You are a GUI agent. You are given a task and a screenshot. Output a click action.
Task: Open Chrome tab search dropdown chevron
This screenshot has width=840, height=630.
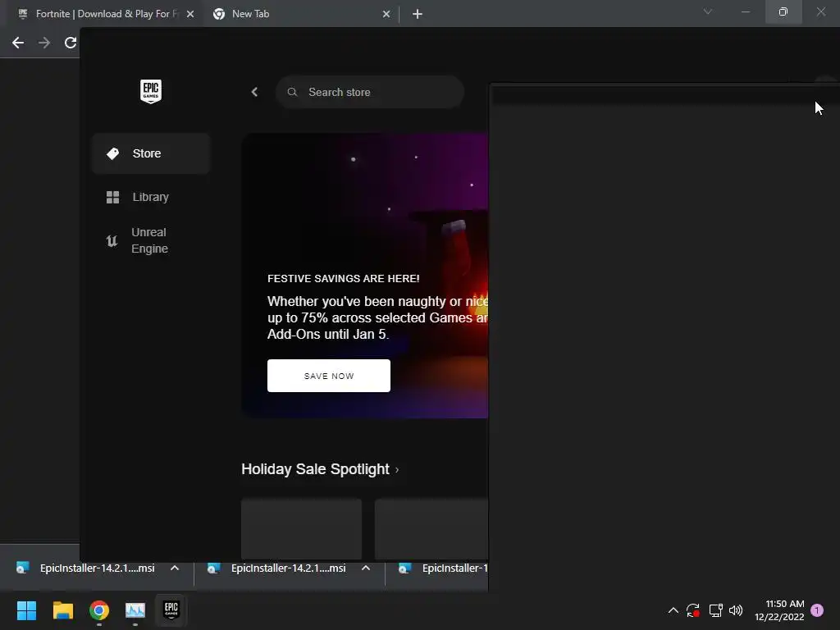coord(708,11)
